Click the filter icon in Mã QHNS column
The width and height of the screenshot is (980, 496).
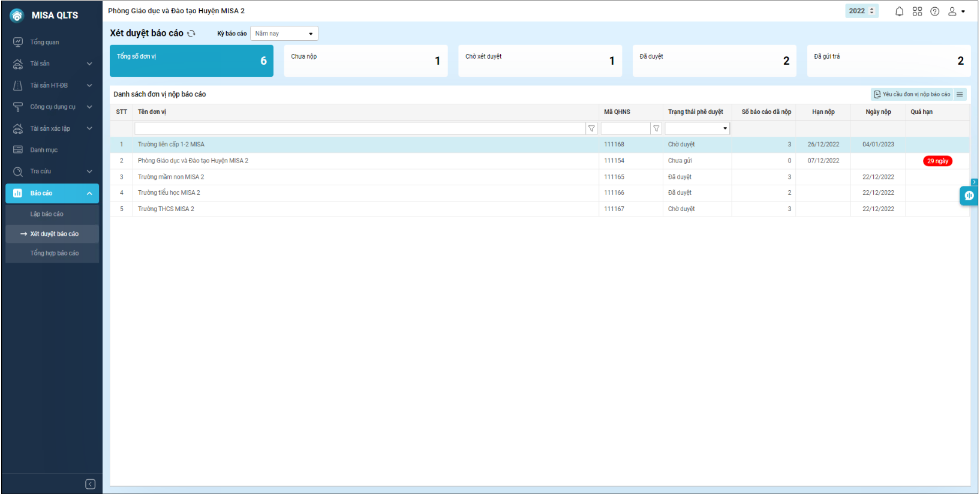[656, 128]
